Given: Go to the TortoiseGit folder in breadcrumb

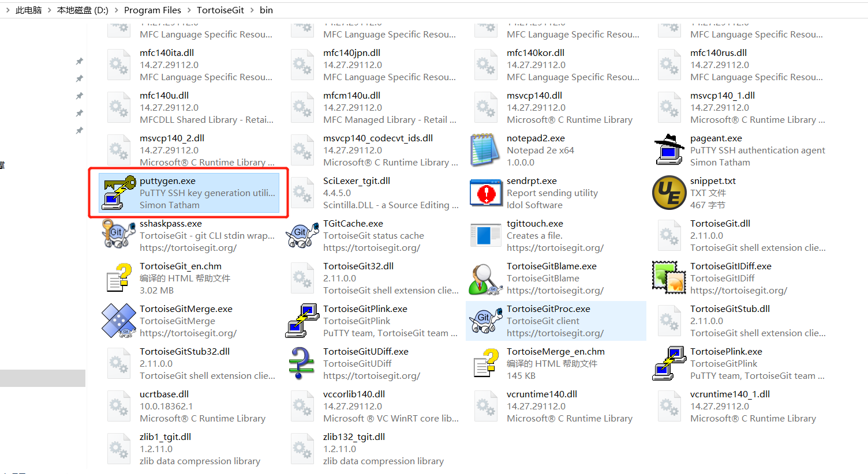Looking at the screenshot, I should pos(220,10).
